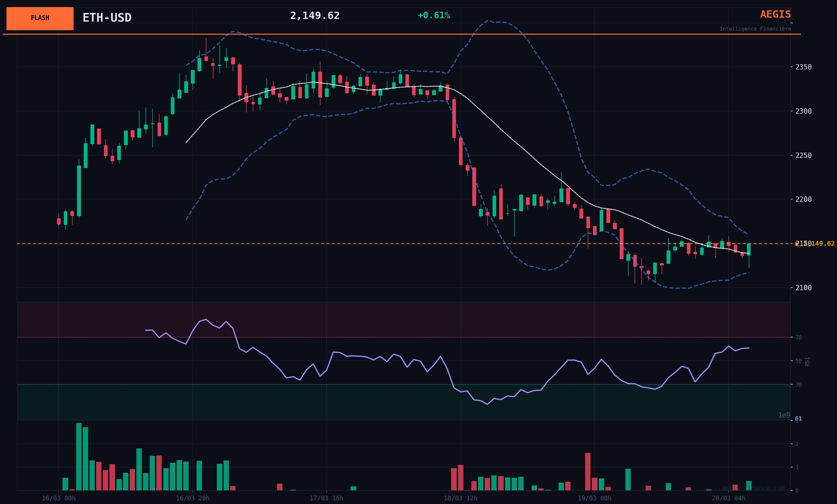
Task: Click the RSI axis label
Action: (807, 361)
